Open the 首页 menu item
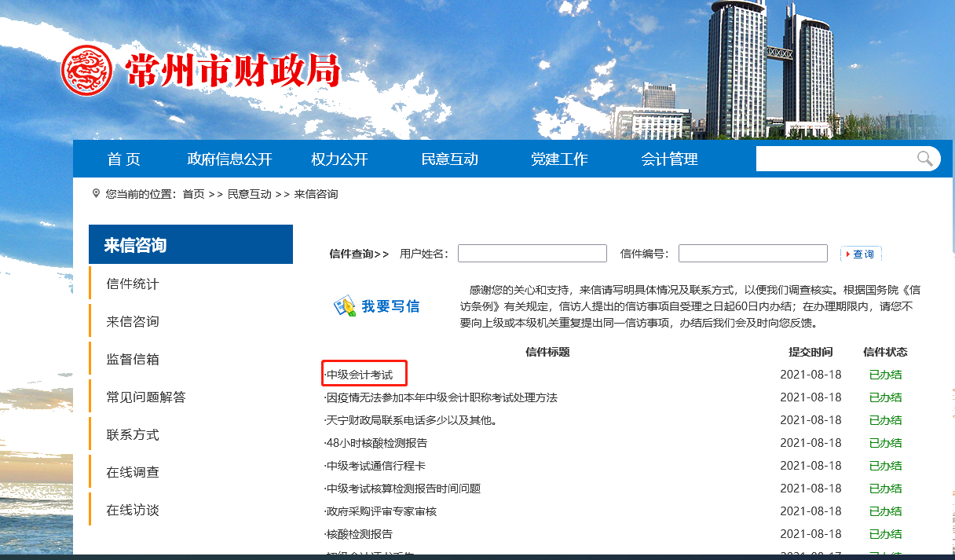Image resolution: width=955 pixels, height=560 pixels. coord(123,159)
